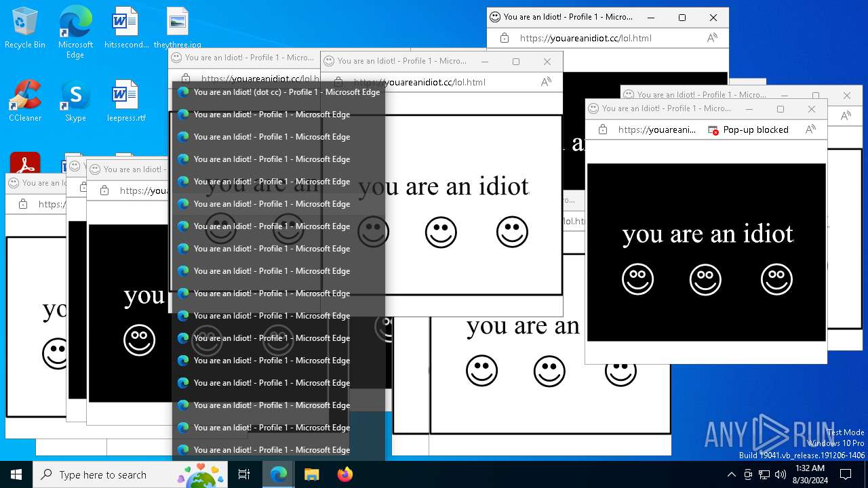Open Firefox from the taskbar
The height and width of the screenshot is (488, 868).
pos(344,474)
